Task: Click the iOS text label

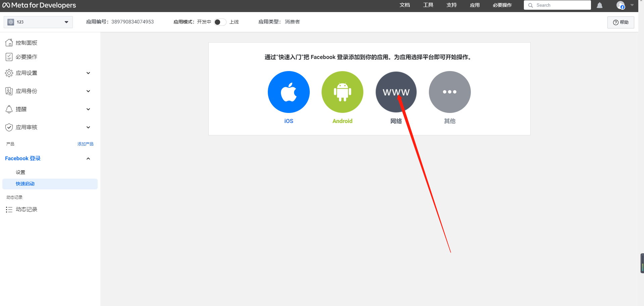Action: [289, 121]
